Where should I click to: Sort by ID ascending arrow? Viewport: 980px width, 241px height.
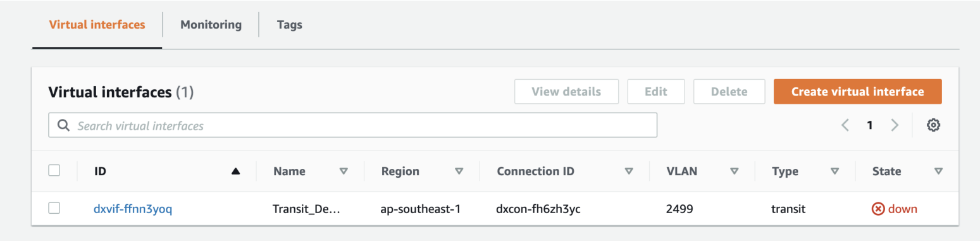(236, 171)
